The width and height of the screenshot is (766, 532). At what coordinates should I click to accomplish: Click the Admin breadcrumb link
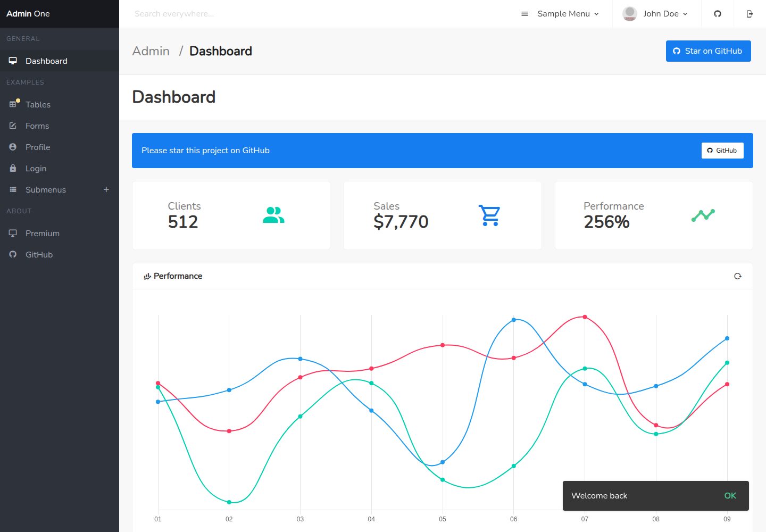pyautogui.click(x=151, y=51)
